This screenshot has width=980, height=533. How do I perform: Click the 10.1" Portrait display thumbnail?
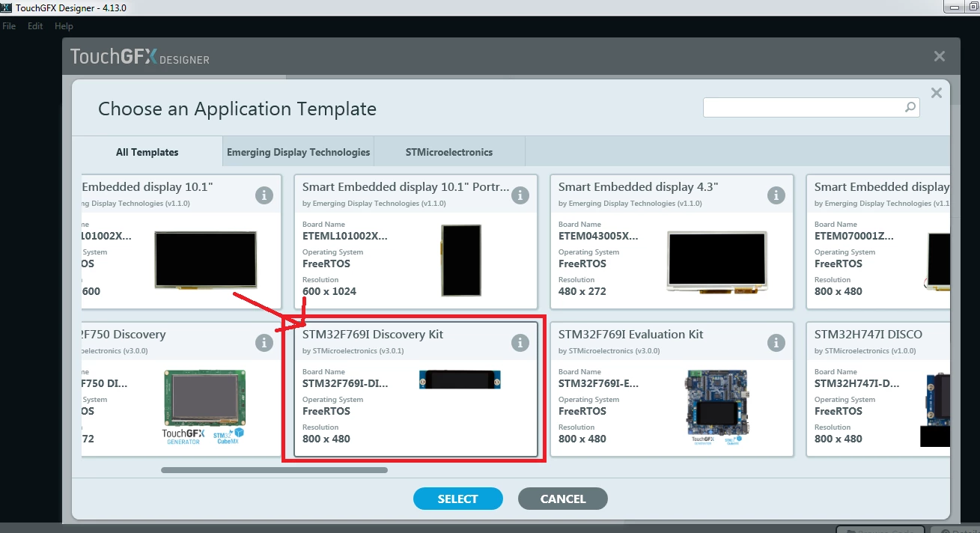(461, 261)
